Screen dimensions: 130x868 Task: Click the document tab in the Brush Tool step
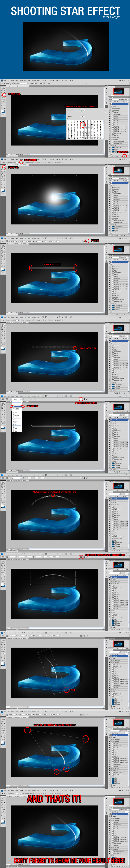tap(18, 86)
